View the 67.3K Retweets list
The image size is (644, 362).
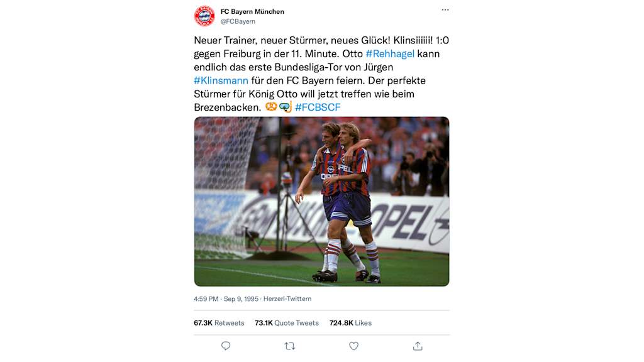tap(219, 323)
